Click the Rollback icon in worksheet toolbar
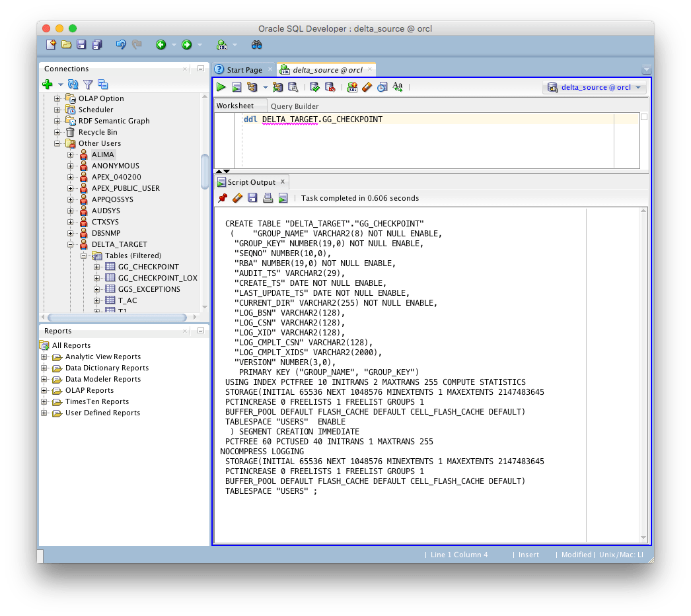 pyautogui.click(x=329, y=87)
